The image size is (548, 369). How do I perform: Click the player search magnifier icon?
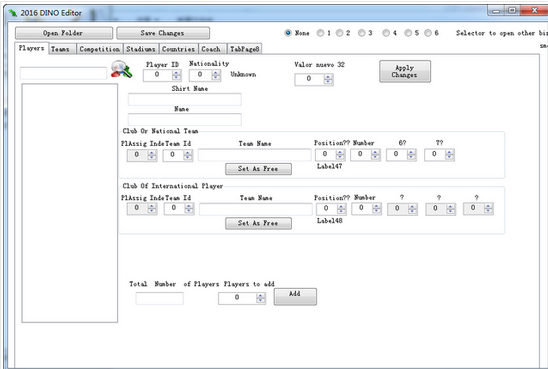point(121,69)
